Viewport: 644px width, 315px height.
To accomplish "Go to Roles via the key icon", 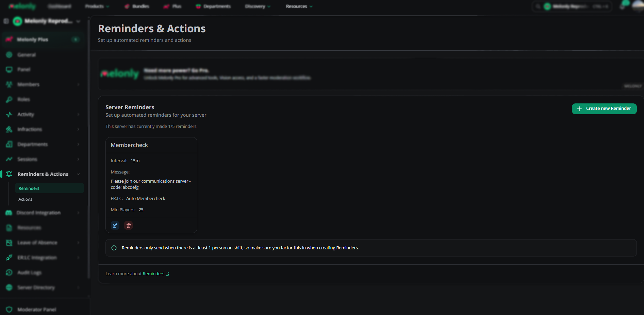I will point(9,99).
